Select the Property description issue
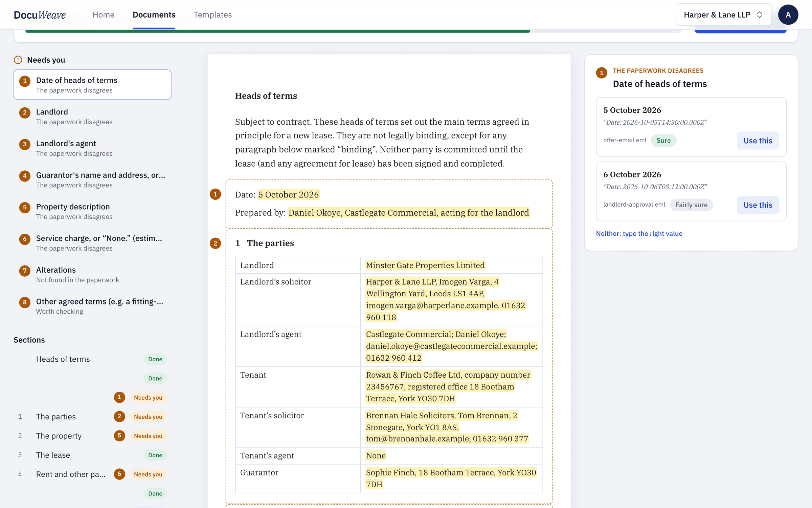 click(x=92, y=211)
